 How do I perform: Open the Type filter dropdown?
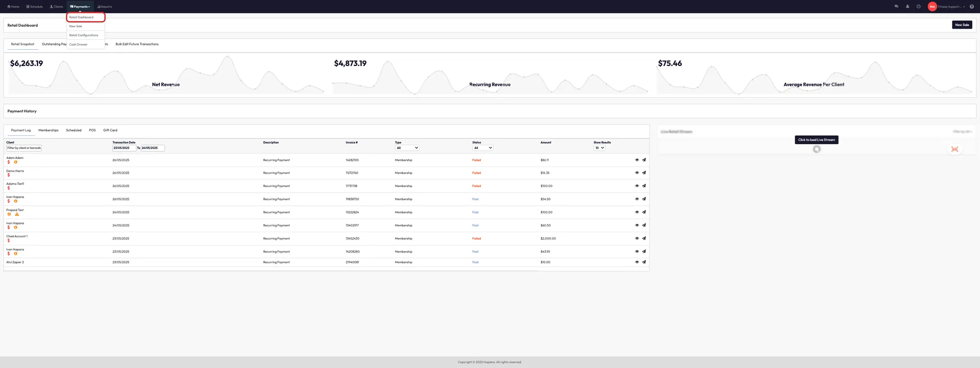[x=407, y=148]
